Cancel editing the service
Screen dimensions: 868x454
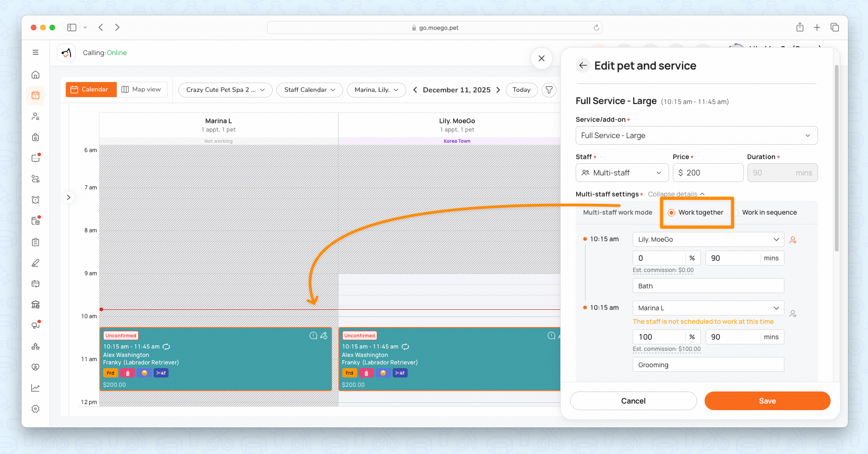(x=633, y=401)
